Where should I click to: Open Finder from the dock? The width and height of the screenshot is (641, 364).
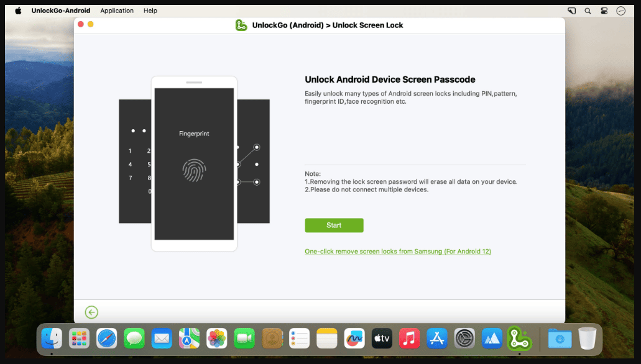pos(52,339)
